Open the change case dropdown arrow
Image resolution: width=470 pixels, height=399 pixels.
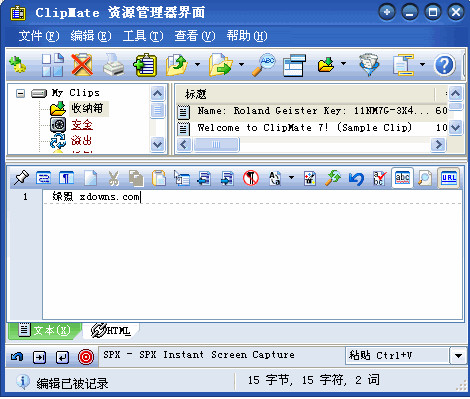291,177
